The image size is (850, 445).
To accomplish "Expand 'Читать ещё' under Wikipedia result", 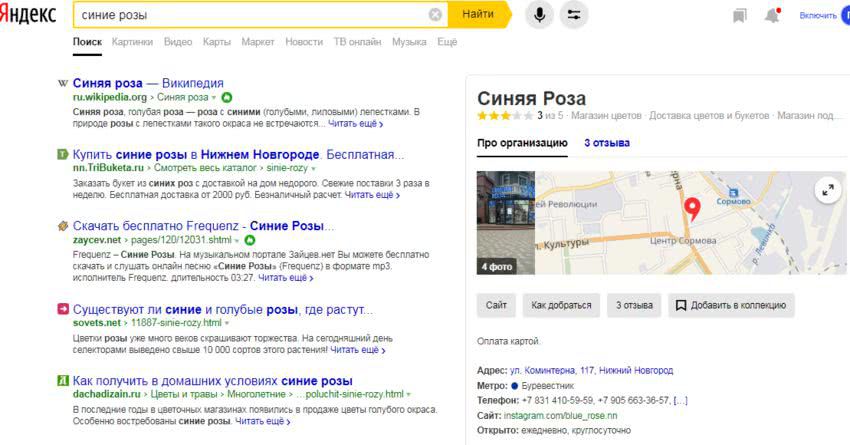I will point(357,125).
